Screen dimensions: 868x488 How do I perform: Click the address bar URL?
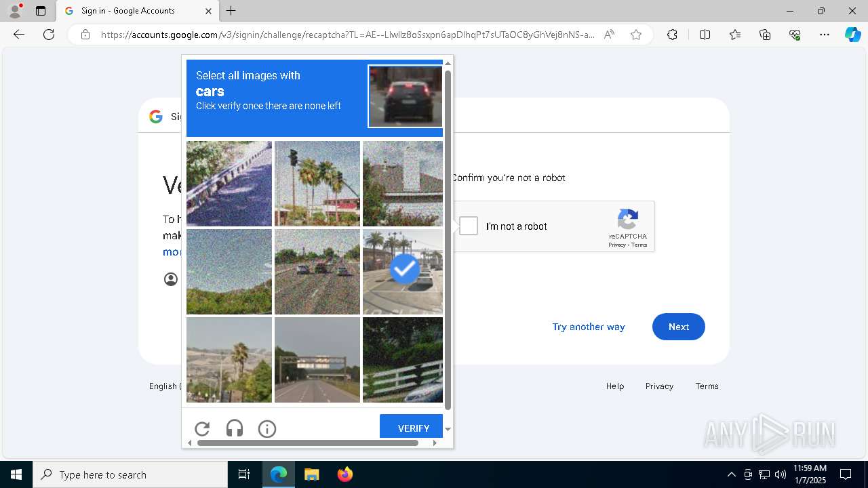point(348,35)
